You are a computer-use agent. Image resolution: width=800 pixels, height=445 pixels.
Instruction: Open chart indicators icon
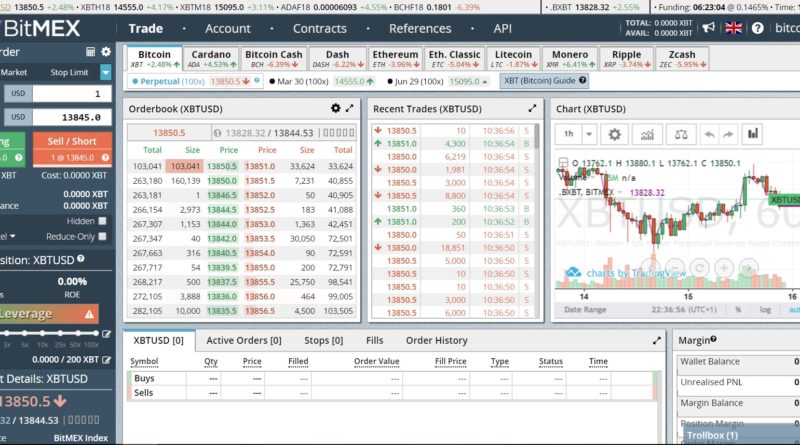[x=647, y=134]
